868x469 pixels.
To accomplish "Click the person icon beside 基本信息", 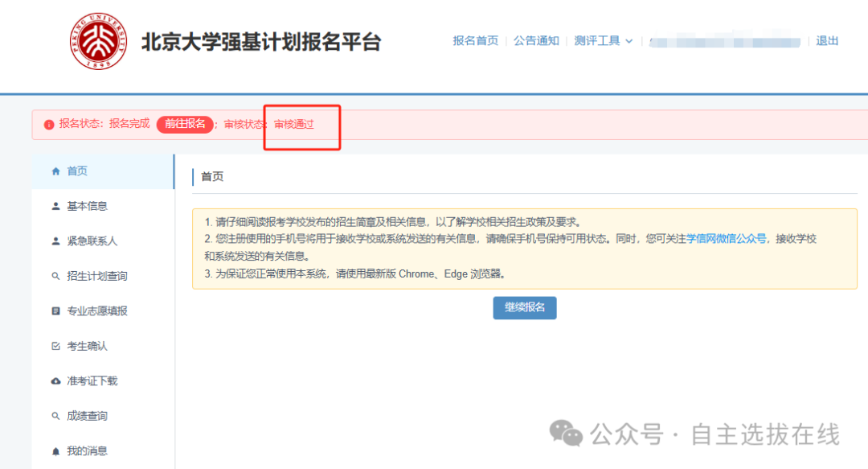I will (55, 205).
